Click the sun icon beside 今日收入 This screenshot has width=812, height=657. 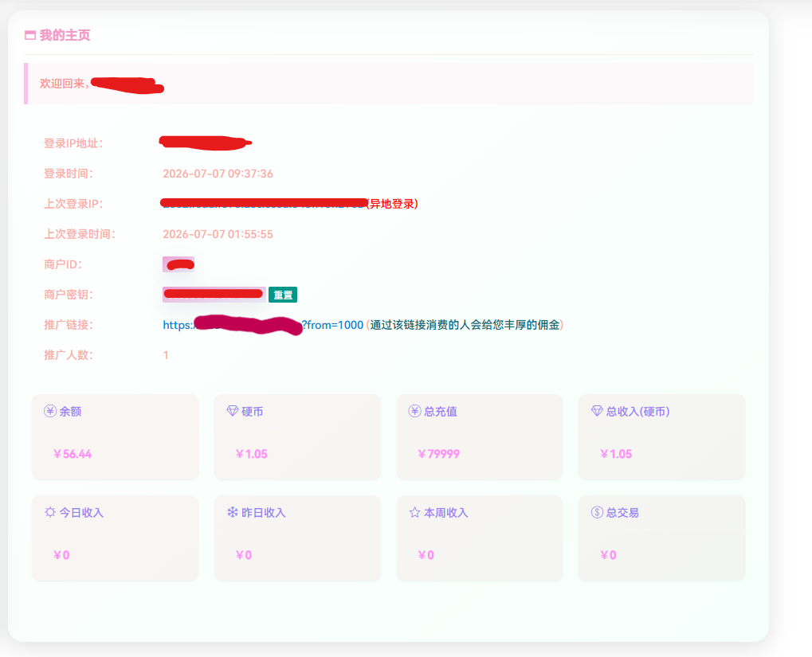point(49,512)
